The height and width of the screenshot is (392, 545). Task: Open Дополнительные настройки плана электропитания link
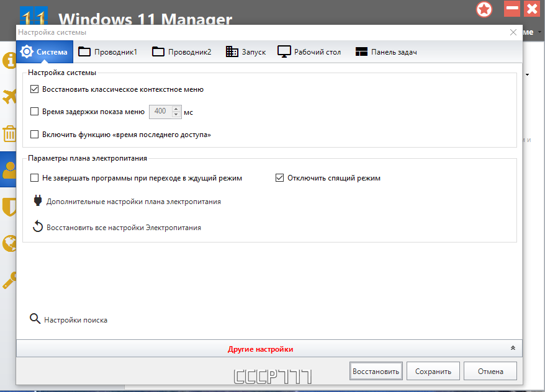click(134, 202)
